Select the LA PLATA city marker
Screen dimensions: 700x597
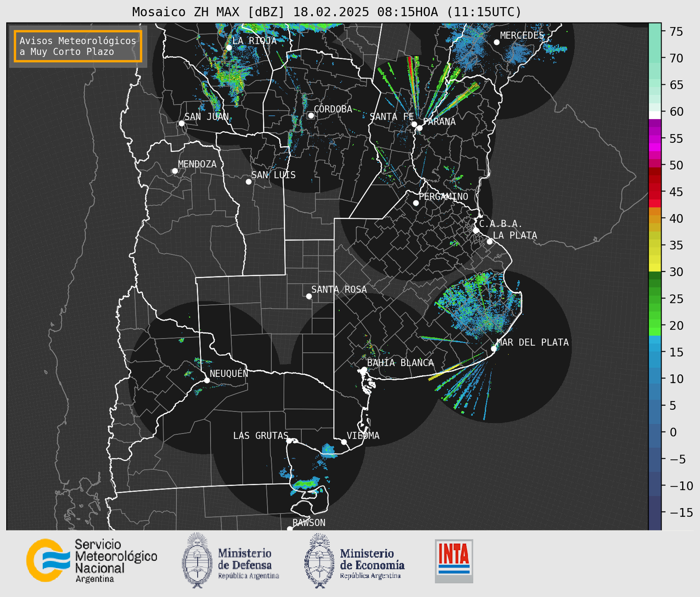[x=490, y=242]
